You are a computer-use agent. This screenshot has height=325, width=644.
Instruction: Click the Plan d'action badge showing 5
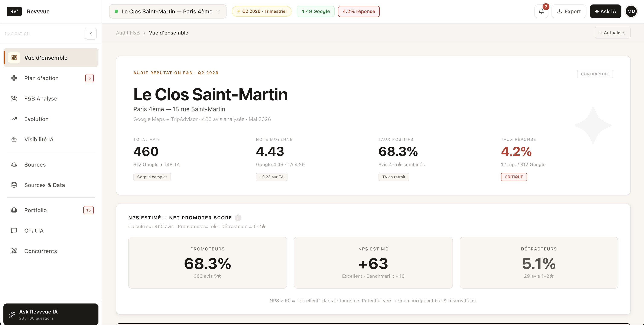(89, 78)
